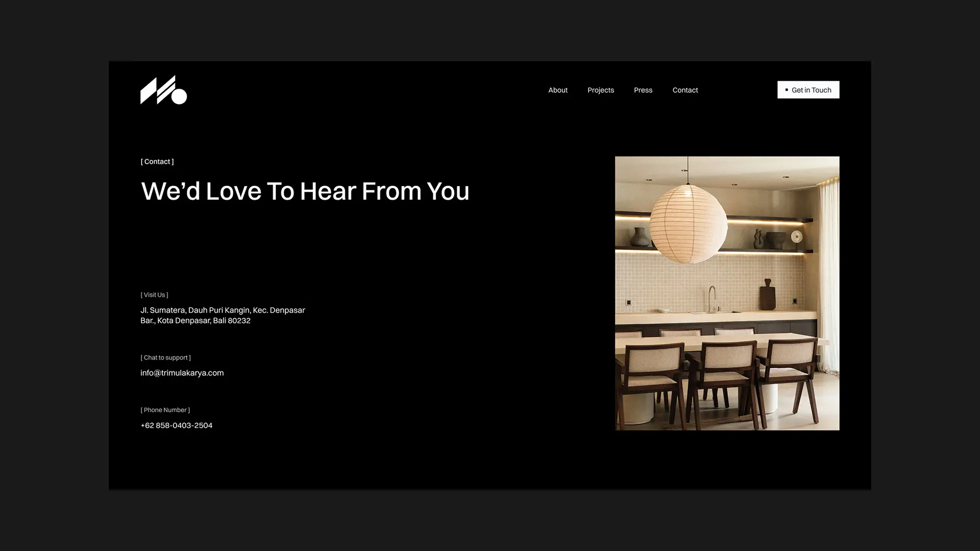Click the phone number +62 858-0403-2504

point(177,425)
